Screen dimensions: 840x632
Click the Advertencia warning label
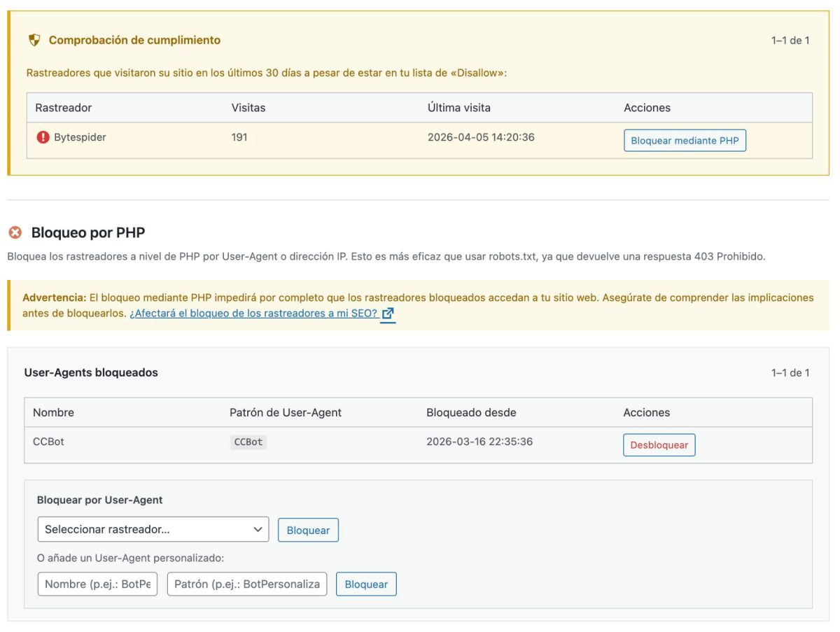(55, 297)
